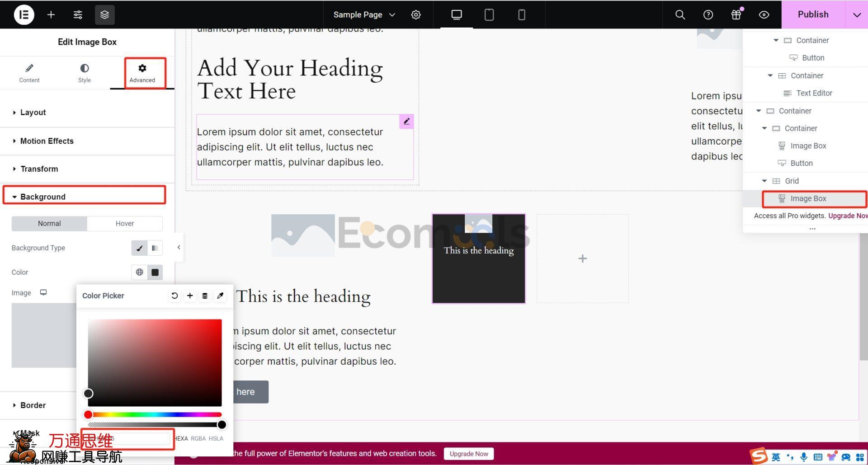This screenshot has width=868, height=465.
Task: Toggle the Structure layers panel icon
Action: (104, 14)
